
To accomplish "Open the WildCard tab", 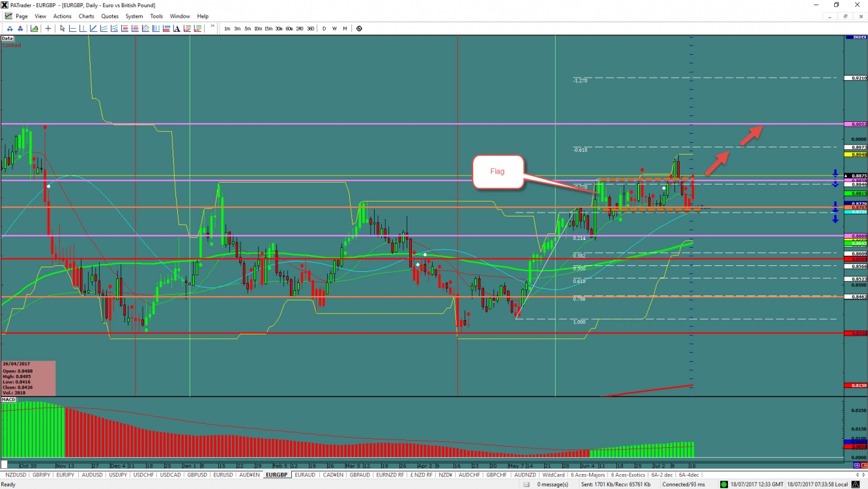I will (x=554, y=475).
